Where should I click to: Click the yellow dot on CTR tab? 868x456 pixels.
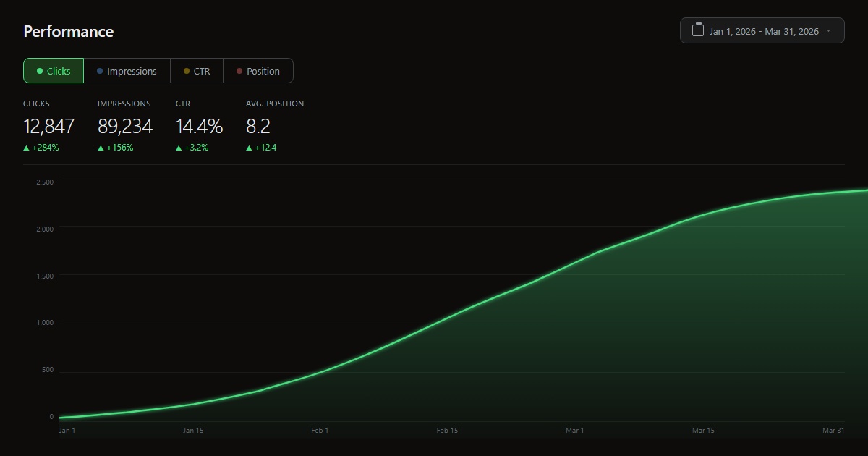187,71
